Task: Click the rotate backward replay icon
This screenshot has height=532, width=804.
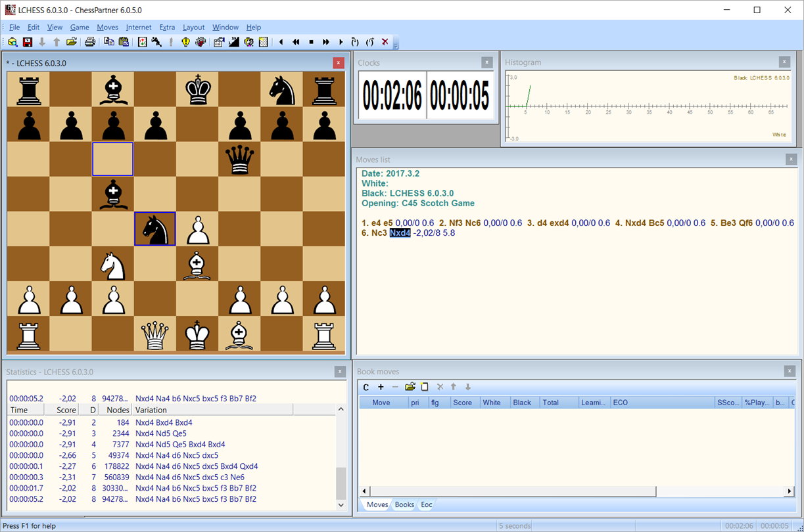Action: tap(370, 42)
